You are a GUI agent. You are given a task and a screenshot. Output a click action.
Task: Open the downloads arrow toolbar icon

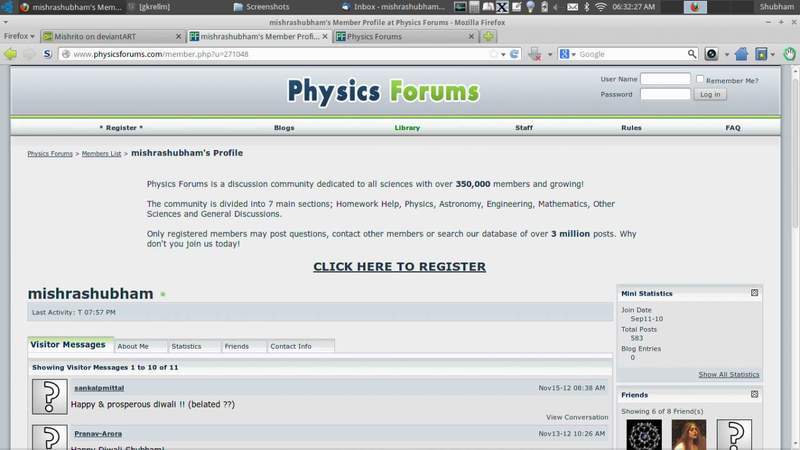click(x=535, y=54)
